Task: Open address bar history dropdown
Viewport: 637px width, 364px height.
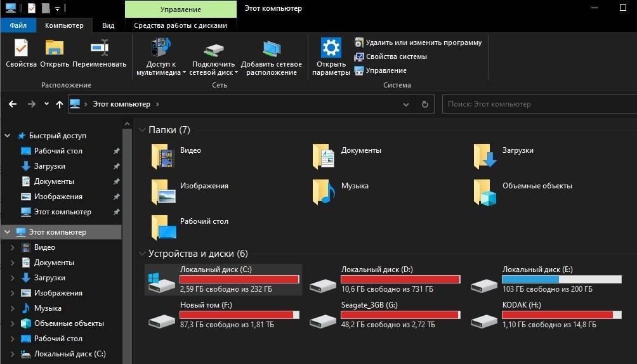Action: pos(407,104)
